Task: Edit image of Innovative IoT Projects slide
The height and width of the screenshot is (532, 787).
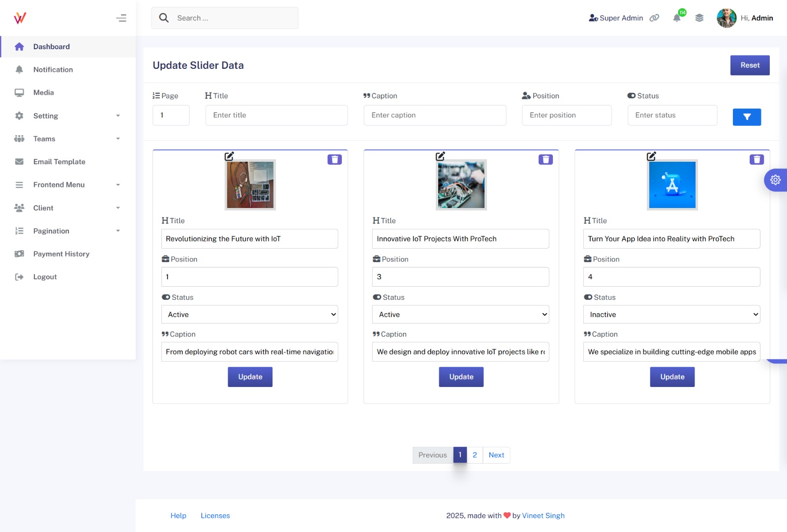Action: click(x=440, y=156)
